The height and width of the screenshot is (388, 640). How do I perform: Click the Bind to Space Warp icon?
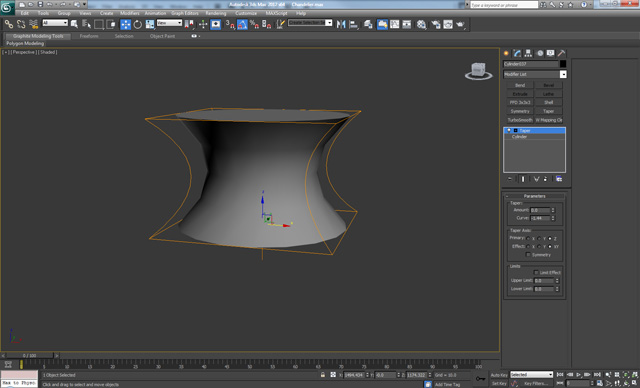[x=33, y=24]
